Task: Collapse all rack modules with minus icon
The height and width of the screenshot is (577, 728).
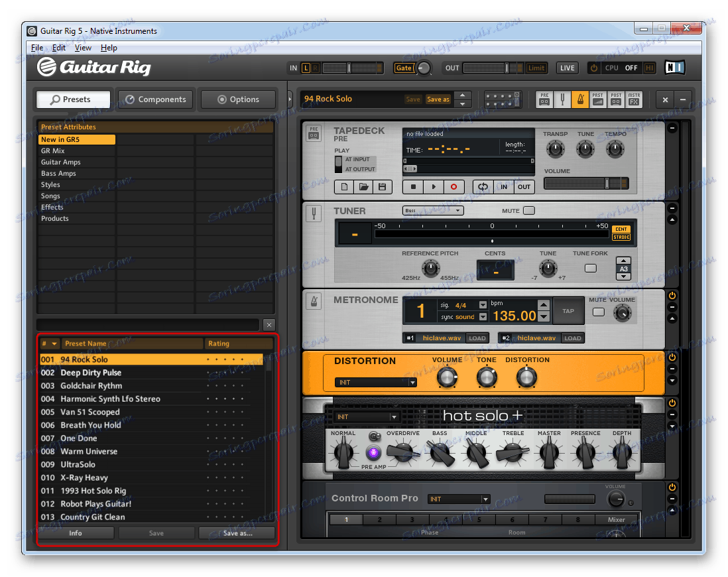Action: coord(682,99)
